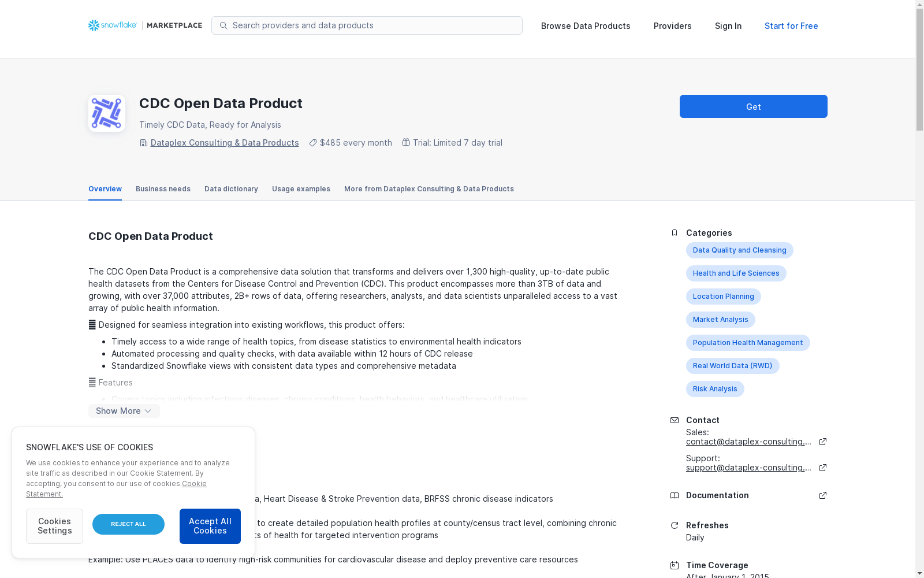Viewport: 924px width, 578px height.
Task: Select Risk Analysis category tag
Action: click(x=715, y=389)
